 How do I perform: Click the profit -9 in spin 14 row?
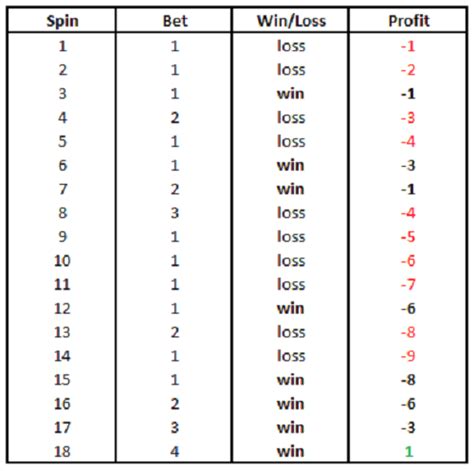pyautogui.click(x=408, y=356)
